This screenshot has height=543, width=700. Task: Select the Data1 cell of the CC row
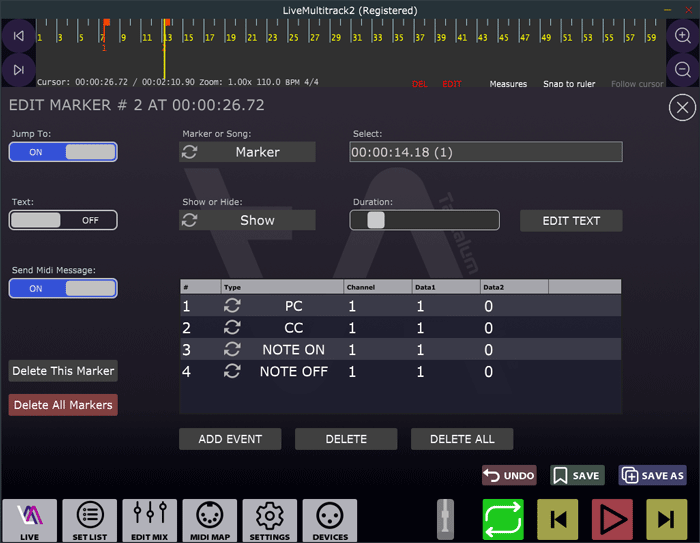click(x=446, y=328)
